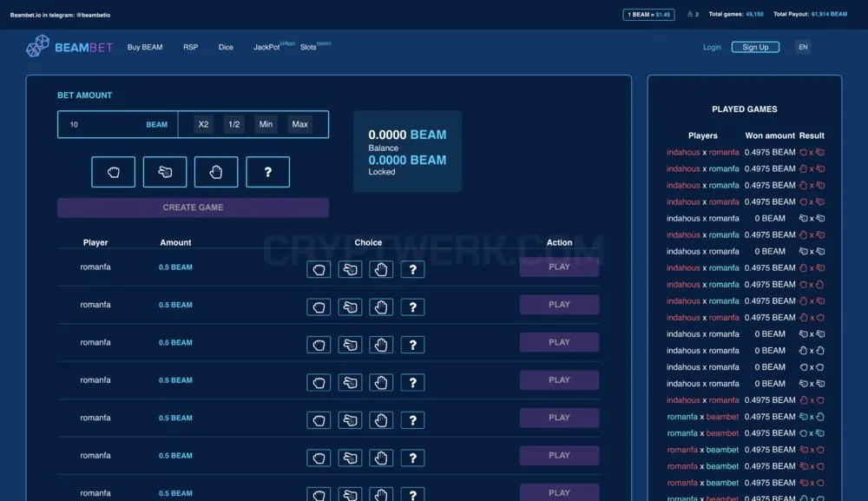Choose scissors in second romanfa game row

pos(350,307)
